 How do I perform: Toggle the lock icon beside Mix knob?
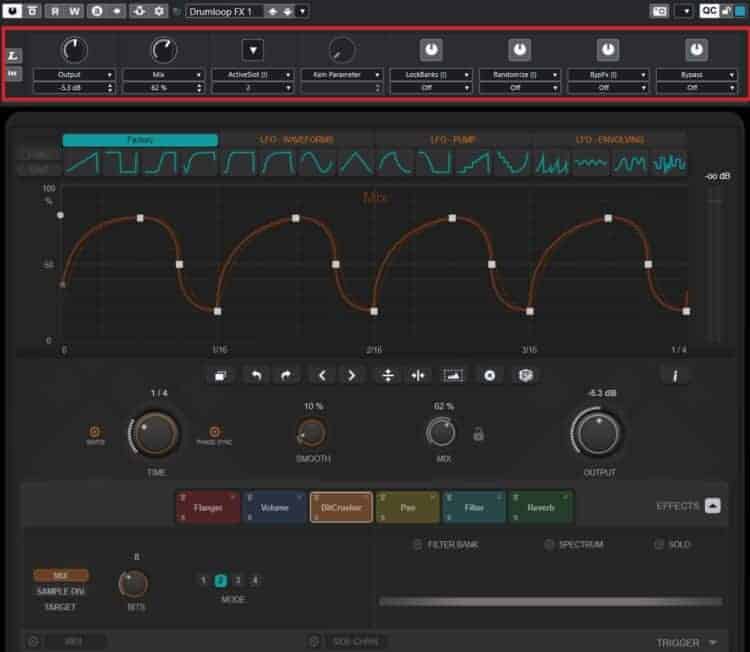coord(478,434)
